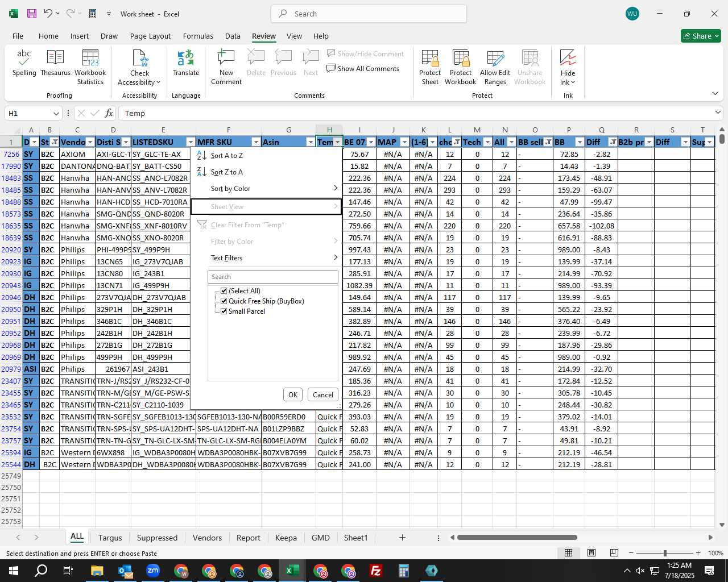Open the Translate tool
This screenshot has height=582, width=728.
pos(186,63)
